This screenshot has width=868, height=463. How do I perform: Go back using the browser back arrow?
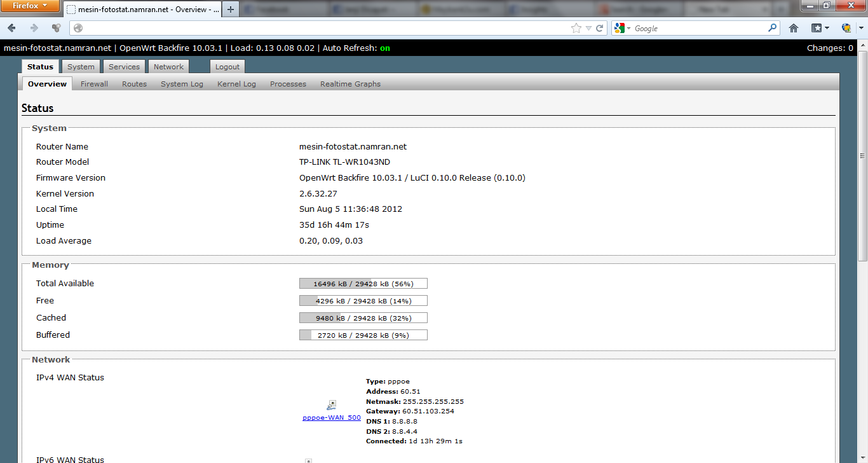tap(11, 28)
